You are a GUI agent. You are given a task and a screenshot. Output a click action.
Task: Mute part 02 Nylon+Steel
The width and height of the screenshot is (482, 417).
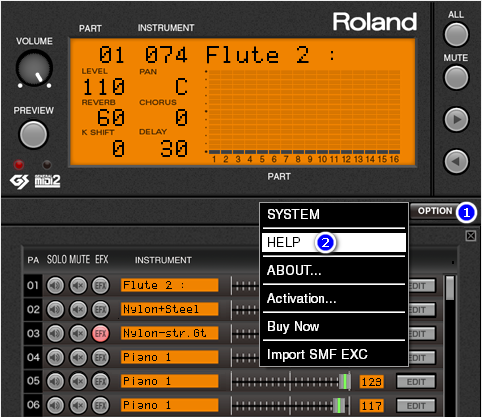point(78,310)
